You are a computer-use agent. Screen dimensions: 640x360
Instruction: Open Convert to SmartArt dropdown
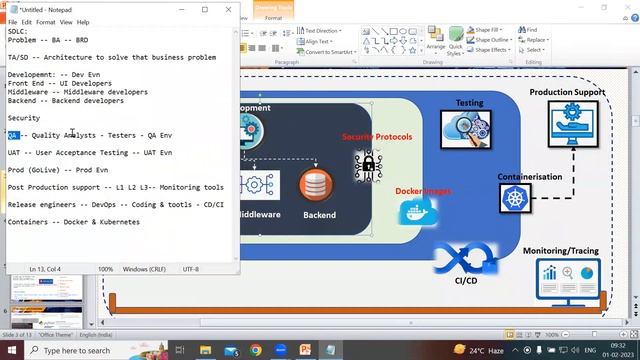[327, 52]
